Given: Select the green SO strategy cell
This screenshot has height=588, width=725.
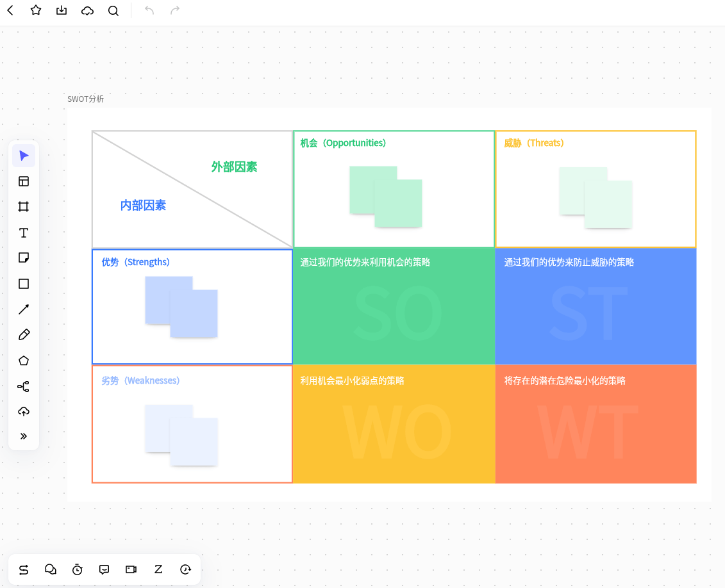Looking at the screenshot, I should point(394,307).
